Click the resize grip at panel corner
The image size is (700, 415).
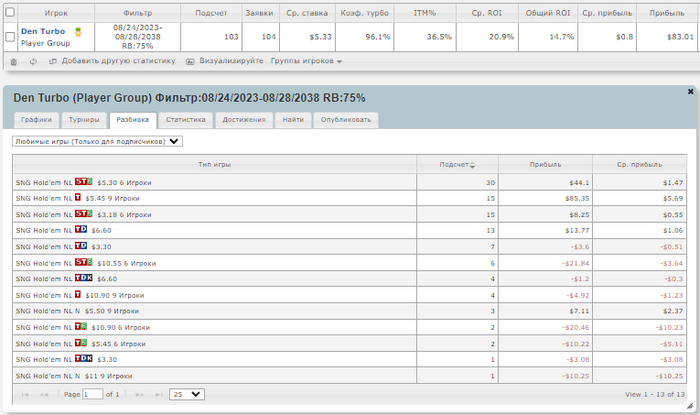point(690,406)
